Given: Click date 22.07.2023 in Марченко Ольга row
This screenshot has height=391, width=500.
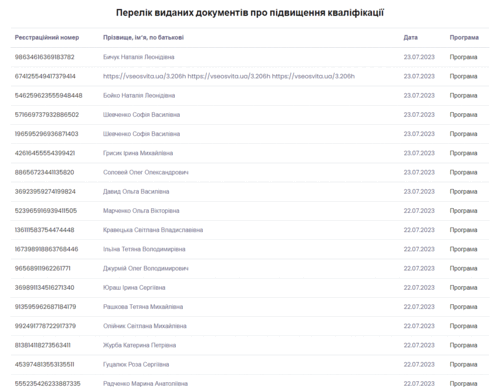Looking at the screenshot, I should point(419,211).
